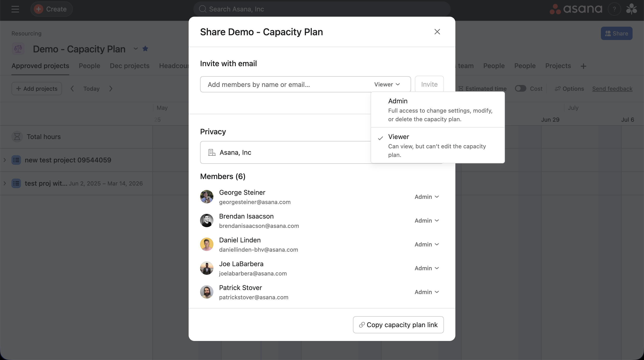Change Joe LaBarbera's Admin role dropdown

427,268
